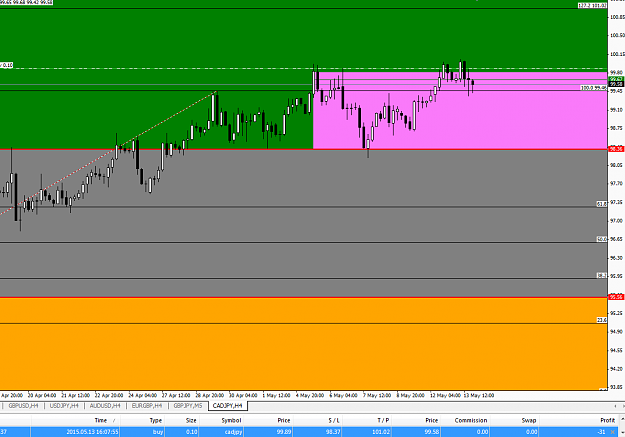Select the order time 2015.05.13 16:07:55
Viewport: 625px width, 437px height.
(x=92, y=432)
